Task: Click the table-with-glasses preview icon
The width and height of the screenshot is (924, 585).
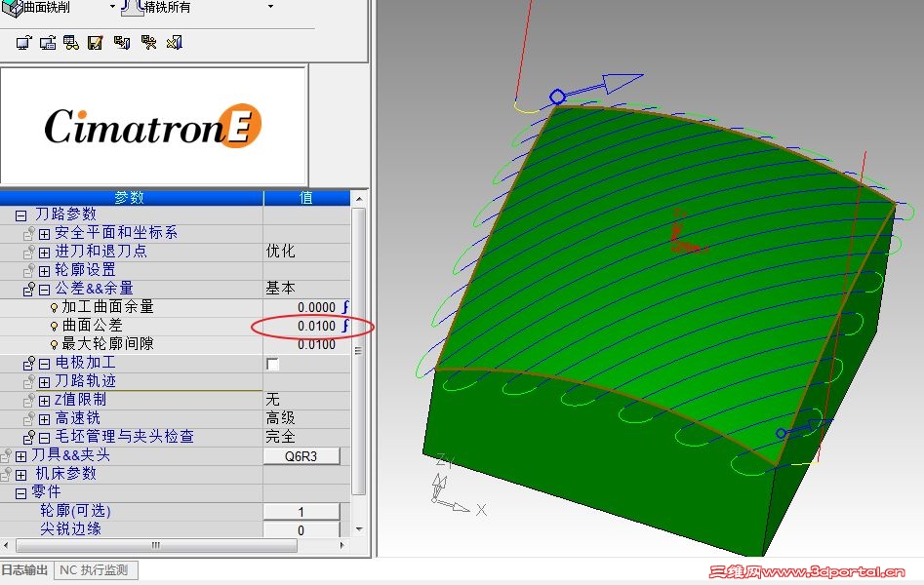Action: pyautogui.click(x=71, y=43)
